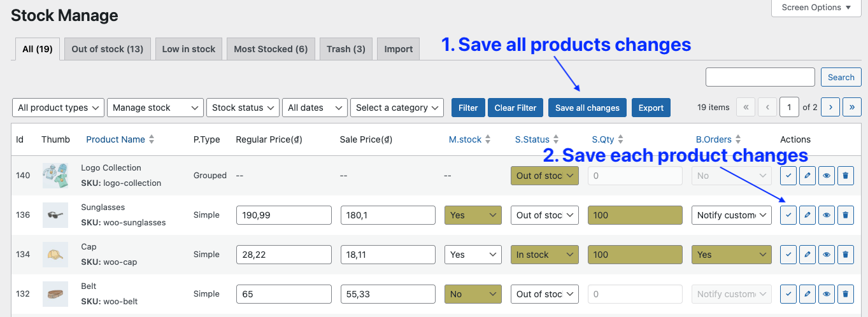Viewport: 868px width, 317px height.
Task: Open the Stock status filter dropdown
Action: tap(243, 108)
